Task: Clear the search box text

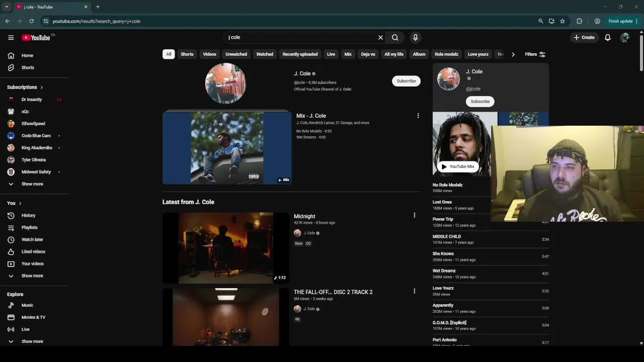Action: click(380, 37)
